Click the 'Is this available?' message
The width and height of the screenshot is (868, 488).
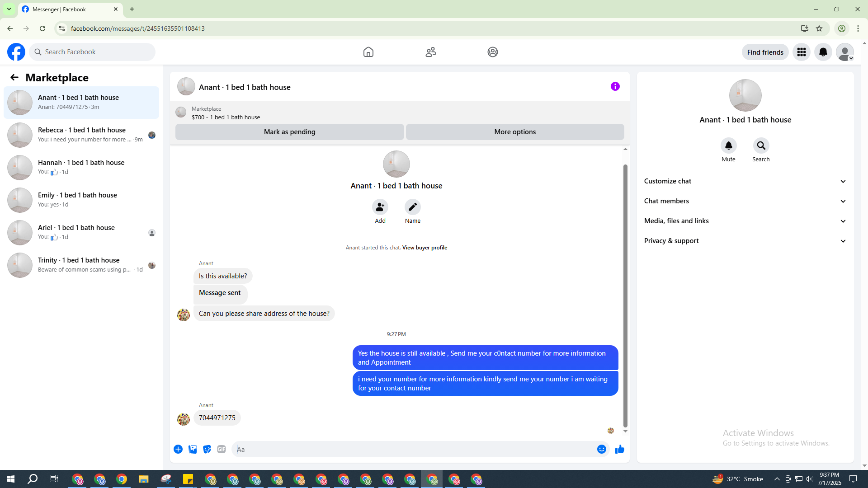(223, 276)
